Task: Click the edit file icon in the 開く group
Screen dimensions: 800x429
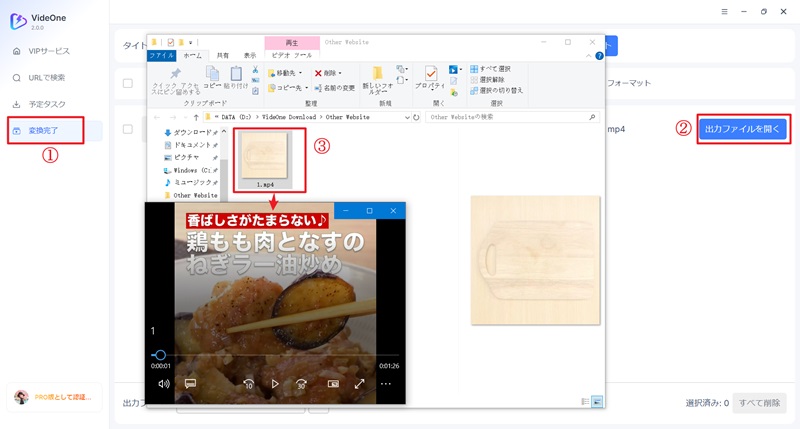Action: tap(454, 81)
